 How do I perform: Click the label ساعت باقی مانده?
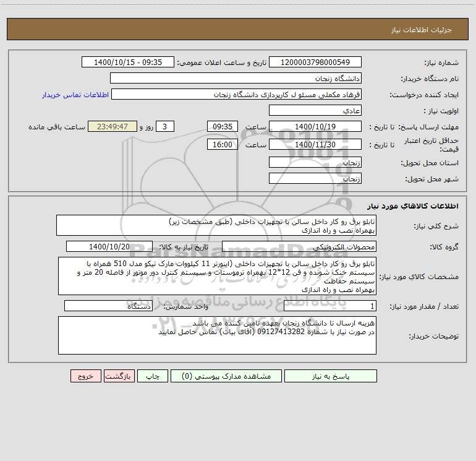click(x=57, y=127)
